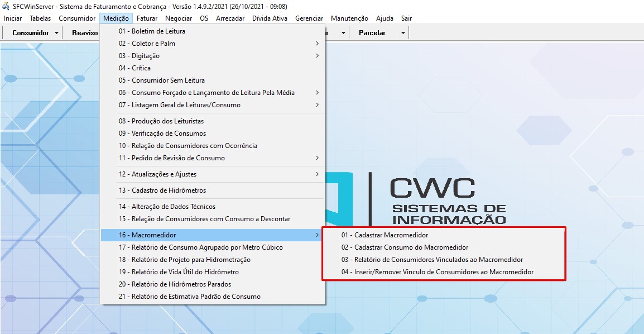
Task: Open the Dívida Ativa menu
Action: point(270,18)
